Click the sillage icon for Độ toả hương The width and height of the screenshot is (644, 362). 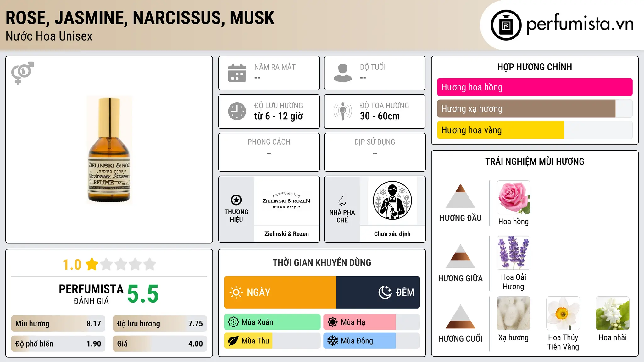[342, 111]
